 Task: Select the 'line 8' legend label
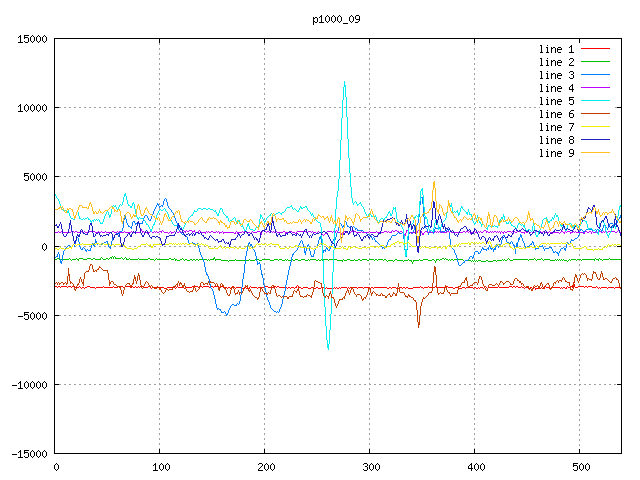pyautogui.click(x=556, y=140)
